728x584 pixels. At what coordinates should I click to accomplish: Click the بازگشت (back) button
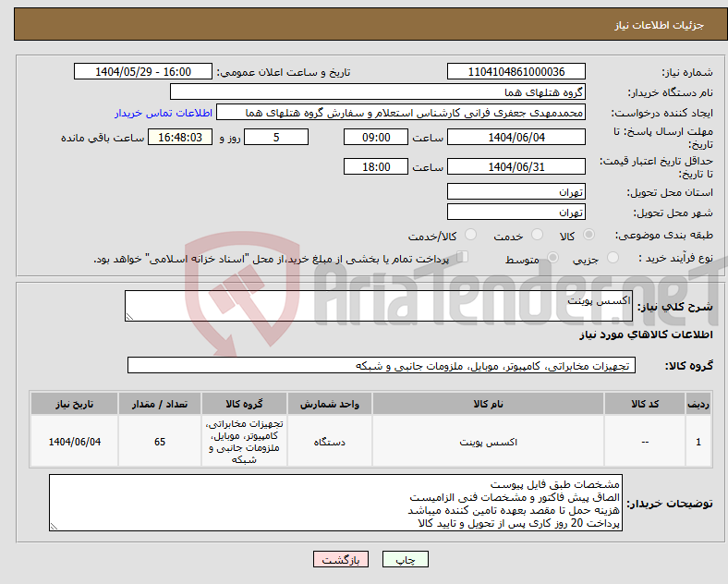click(x=341, y=559)
